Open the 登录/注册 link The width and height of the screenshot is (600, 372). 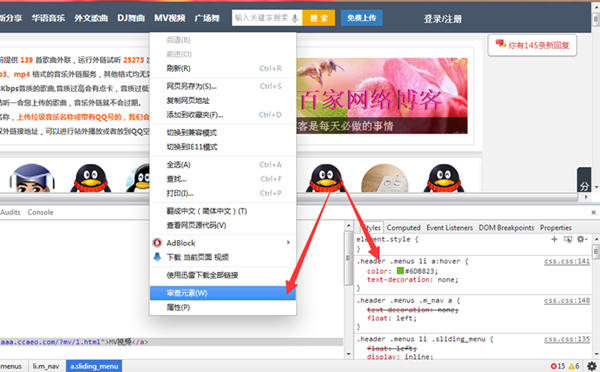click(442, 19)
